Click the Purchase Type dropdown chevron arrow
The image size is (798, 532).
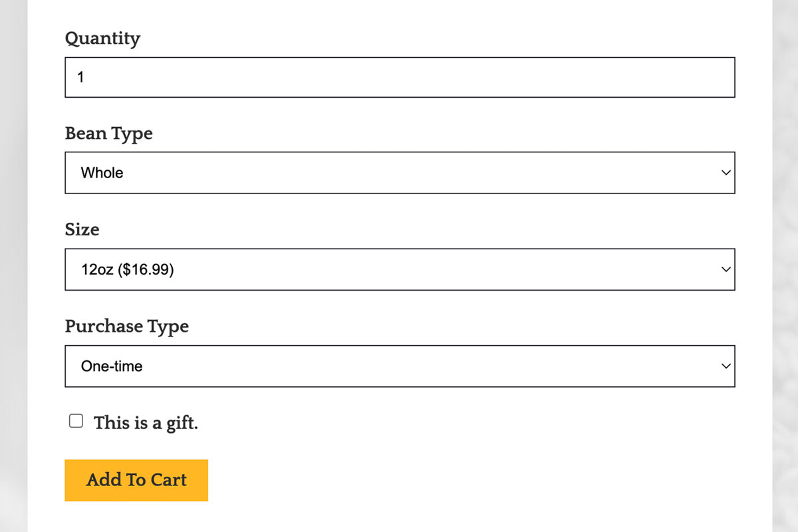click(726, 366)
